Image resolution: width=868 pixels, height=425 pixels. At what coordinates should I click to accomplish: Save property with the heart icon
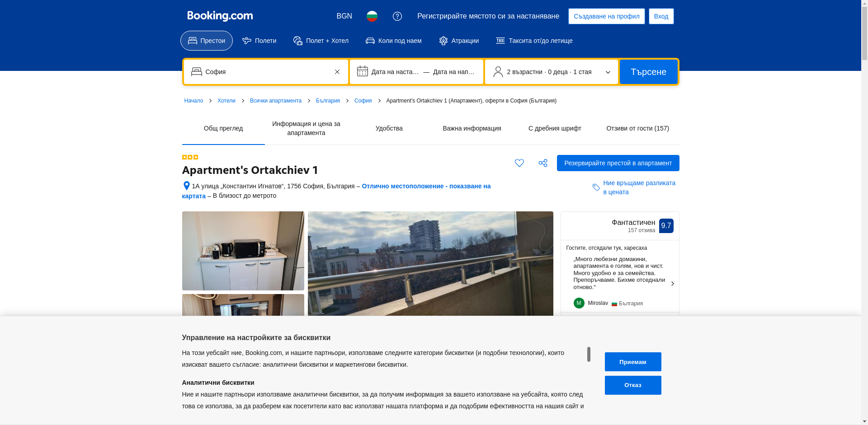[519, 163]
